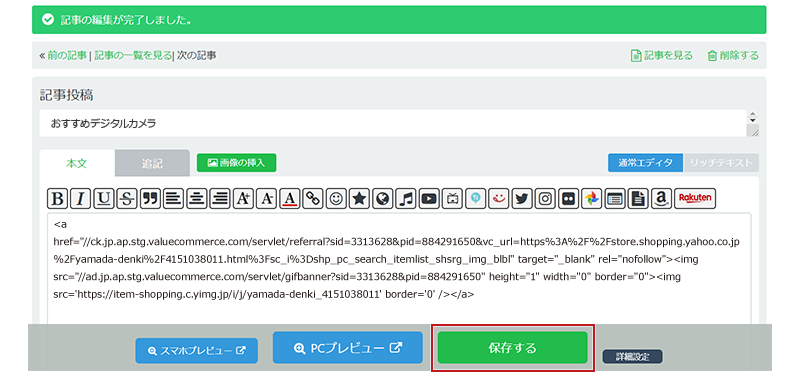Apply underline formatting with U icon
This screenshot has width=800, height=380.
104,199
